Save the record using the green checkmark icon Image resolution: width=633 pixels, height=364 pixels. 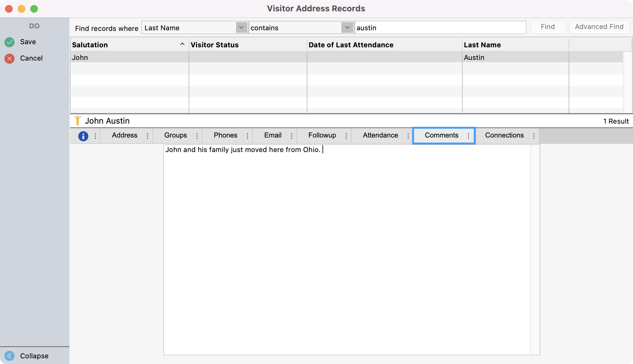click(x=9, y=42)
